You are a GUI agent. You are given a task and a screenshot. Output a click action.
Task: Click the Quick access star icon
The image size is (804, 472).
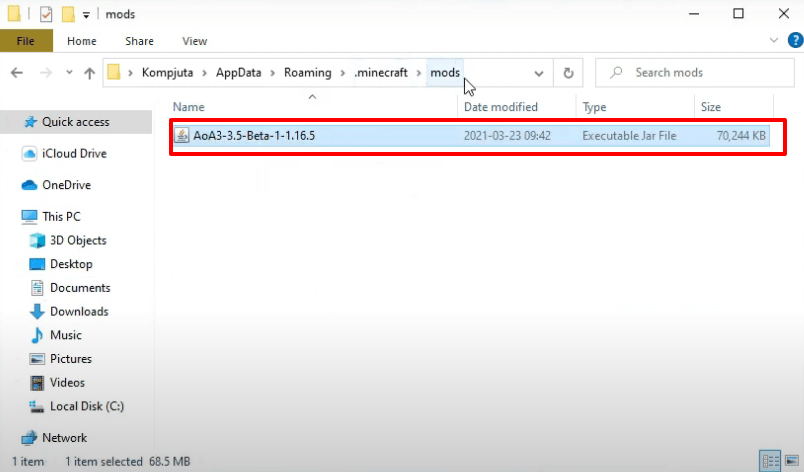[30, 122]
